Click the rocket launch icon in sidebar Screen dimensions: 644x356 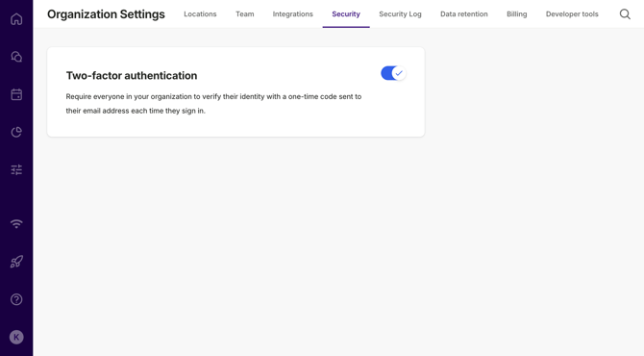coord(16,262)
